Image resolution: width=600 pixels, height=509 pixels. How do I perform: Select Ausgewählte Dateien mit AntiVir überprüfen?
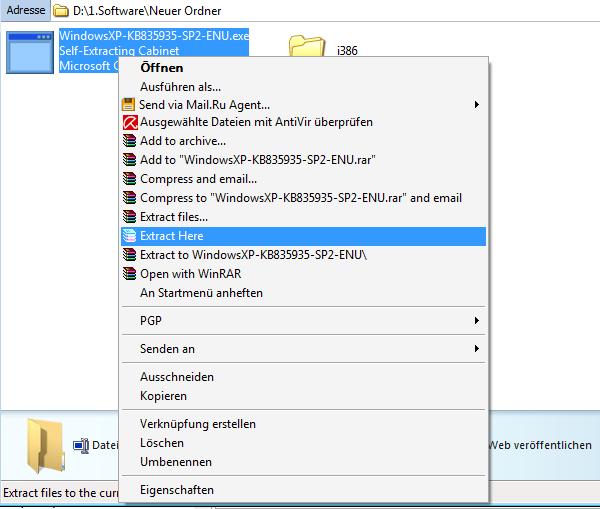click(303, 122)
